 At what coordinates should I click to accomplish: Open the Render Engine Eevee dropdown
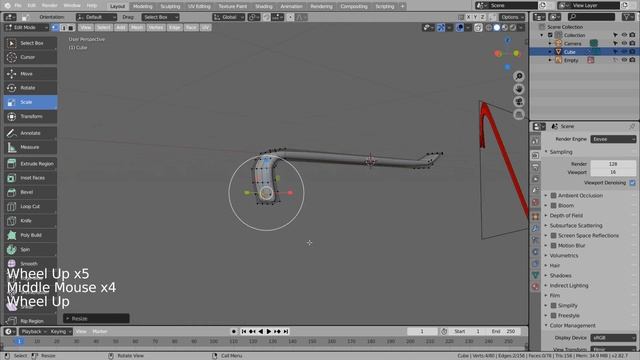613,139
